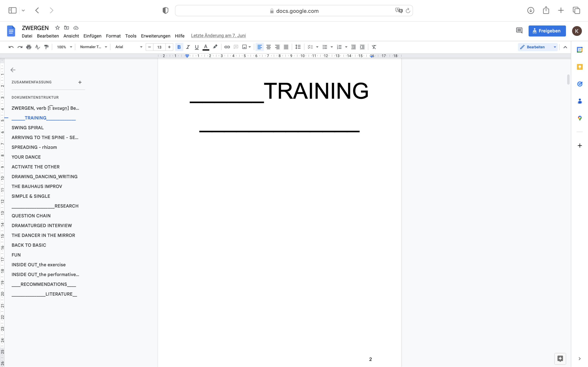Select the paint format tool

46,47
